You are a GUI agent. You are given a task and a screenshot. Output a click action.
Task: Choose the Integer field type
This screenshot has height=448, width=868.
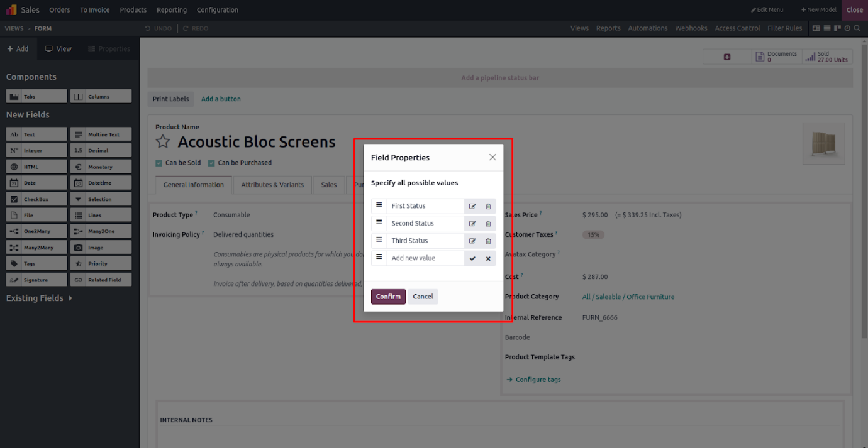pyautogui.click(x=36, y=151)
